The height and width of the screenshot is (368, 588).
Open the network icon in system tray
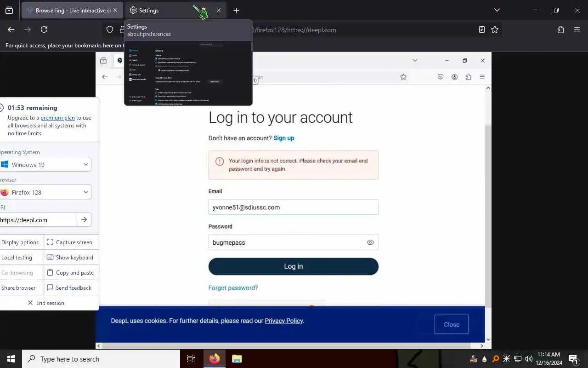tap(518, 359)
